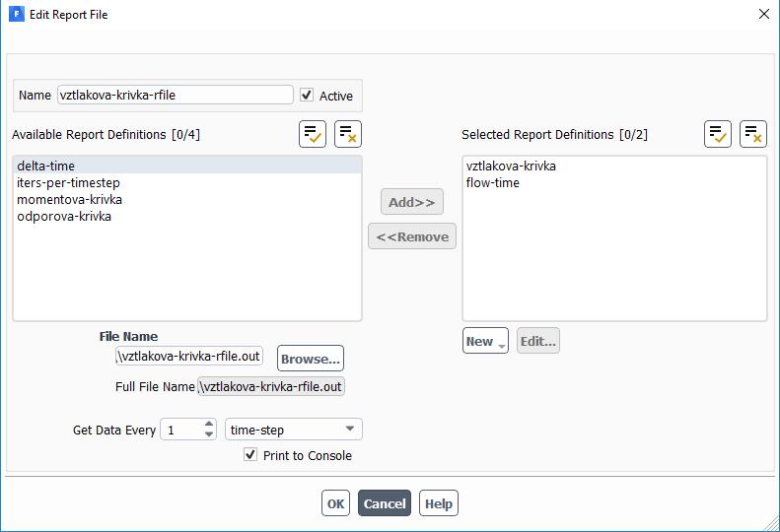Viewport: 780px width, 532px height.
Task: Click the Fluent app icon in title bar
Action: coord(17,15)
